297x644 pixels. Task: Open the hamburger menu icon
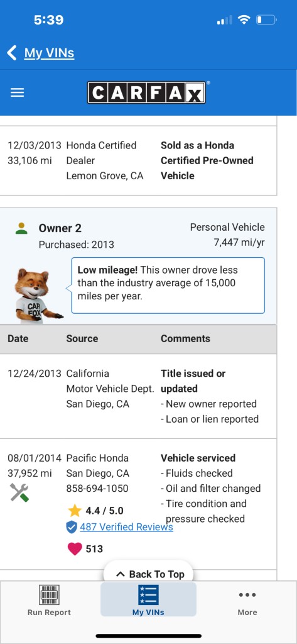click(17, 93)
